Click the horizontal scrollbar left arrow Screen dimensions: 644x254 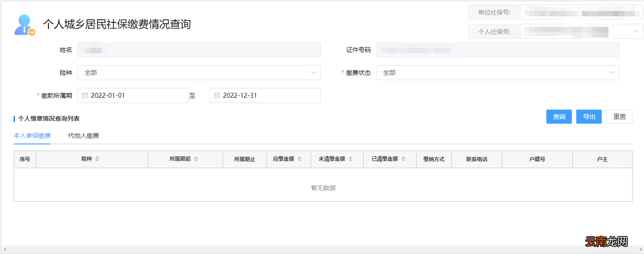pyautogui.click(x=5, y=250)
